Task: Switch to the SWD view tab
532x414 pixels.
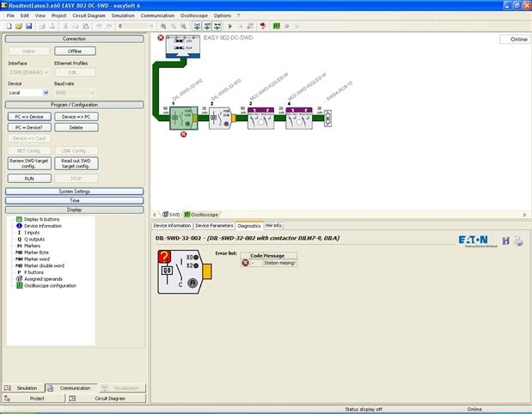Action: pos(171,215)
